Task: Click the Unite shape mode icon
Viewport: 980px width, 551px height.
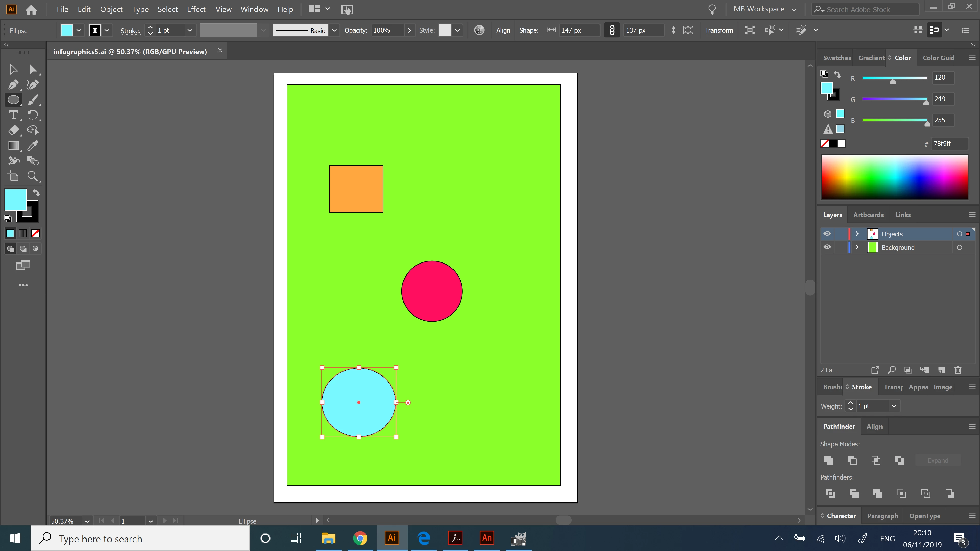Action: (x=829, y=460)
